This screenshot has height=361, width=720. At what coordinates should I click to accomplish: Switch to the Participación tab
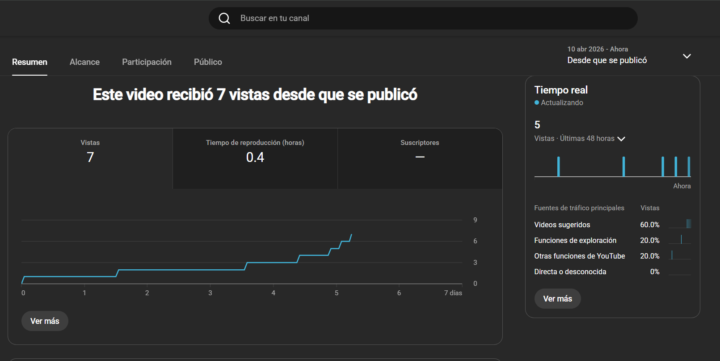(146, 62)
